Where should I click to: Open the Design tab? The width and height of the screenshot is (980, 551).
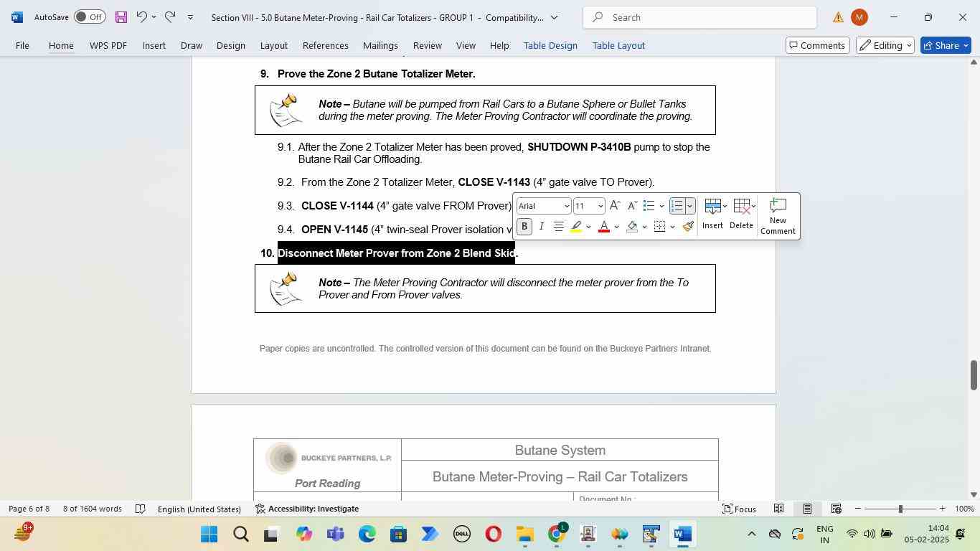point(231,45)
